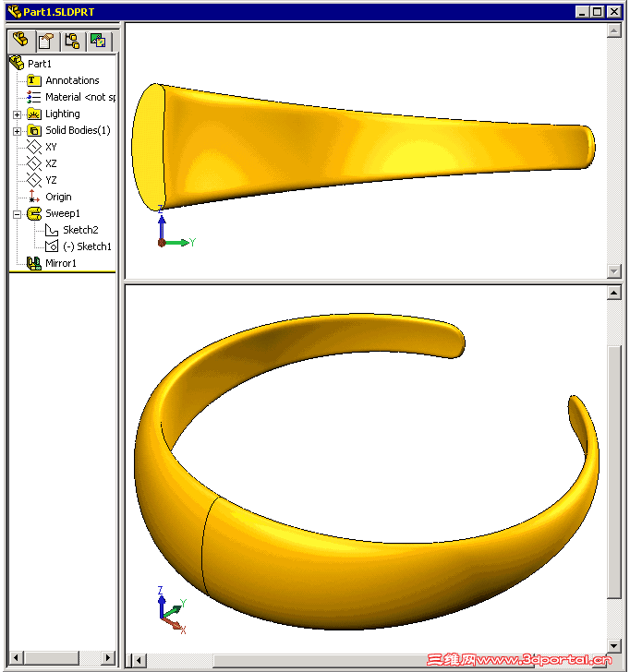Click the feature tree horizontal scrollbar thumb
This screenshot has width=630, height=672.
click(x=52, y=657)
